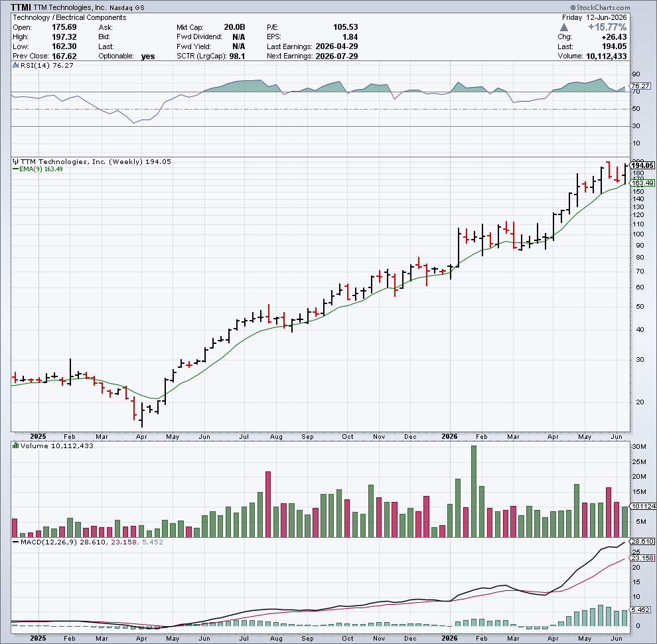Click the date Friday 12-Jun-2026
Image resolution: width=657 pixels, height=644 pixels.
point(594,18)
